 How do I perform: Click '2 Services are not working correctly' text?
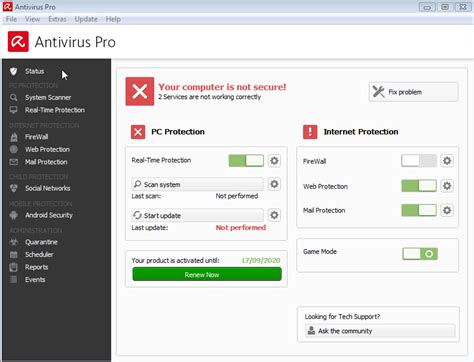(x=210, y=97)
